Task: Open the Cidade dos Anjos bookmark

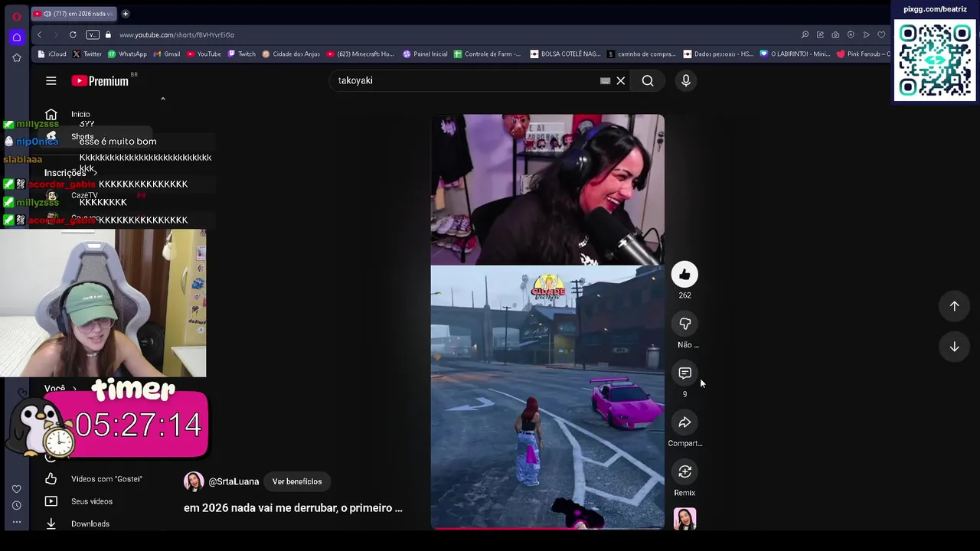Action: (291, 54)
